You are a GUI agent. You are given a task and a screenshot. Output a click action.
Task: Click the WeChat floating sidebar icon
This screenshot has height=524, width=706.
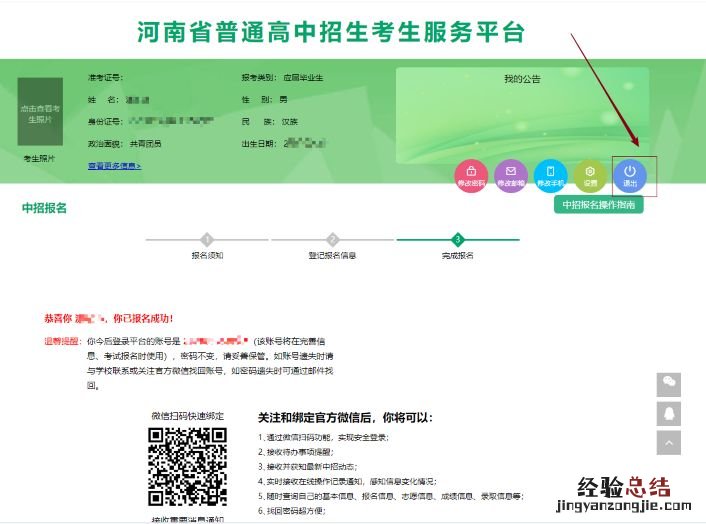pyautogui.click(x=670, y=384)
